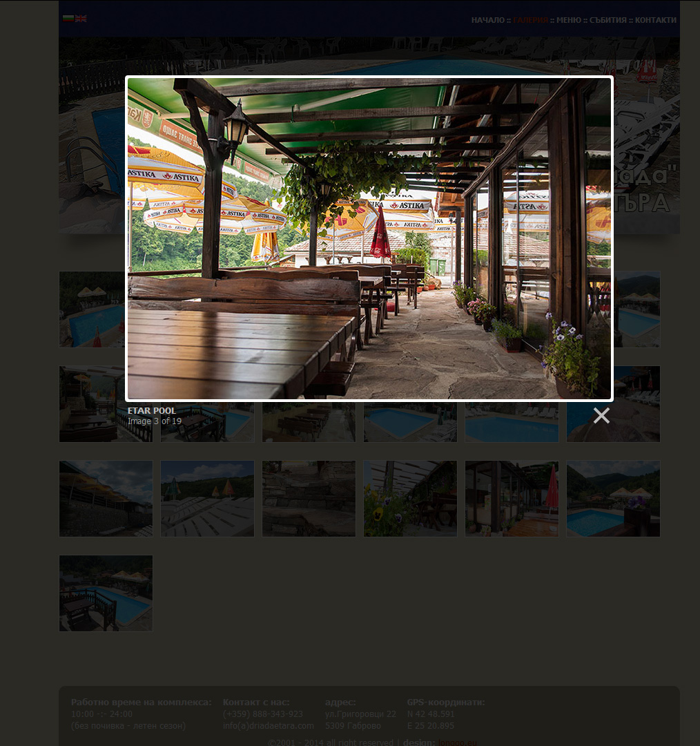700x746 pixels.
Task: Click the design credit link in footer
Action: [457, 742]
